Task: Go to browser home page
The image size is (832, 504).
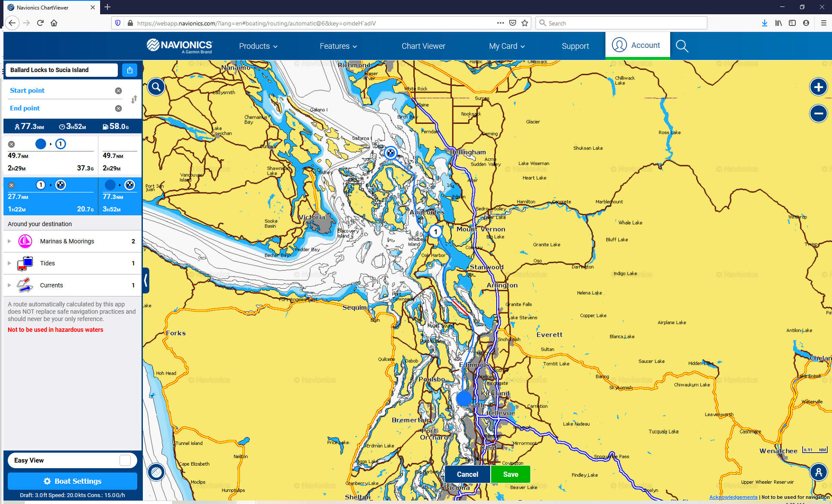Action: (54, 23)
